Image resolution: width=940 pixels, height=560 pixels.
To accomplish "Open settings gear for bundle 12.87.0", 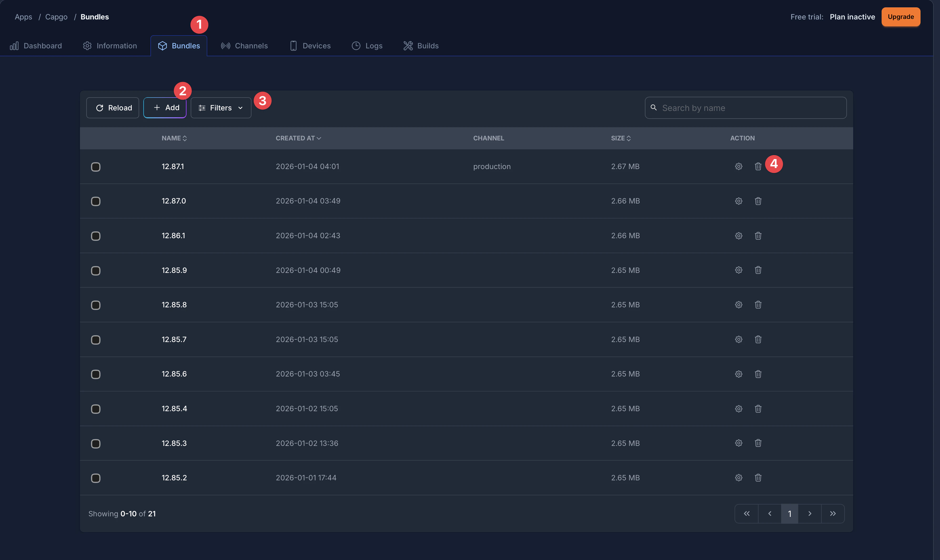I will point(739,201).
